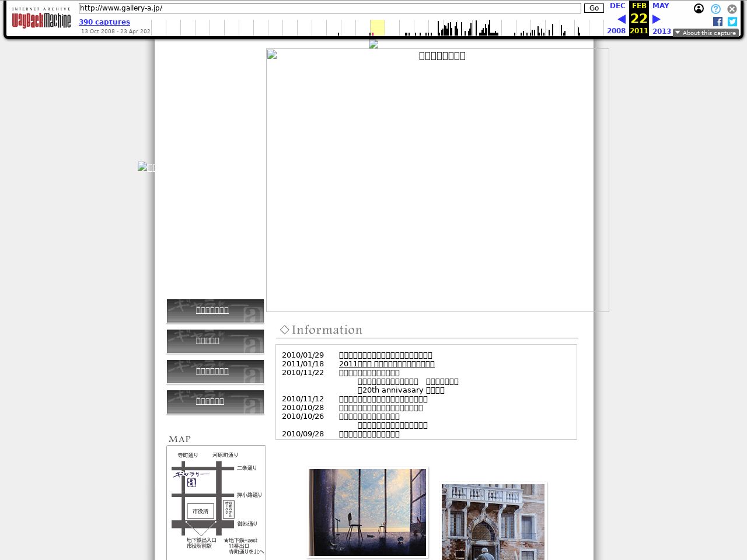Click the broken image icon above the main banner

373,44
